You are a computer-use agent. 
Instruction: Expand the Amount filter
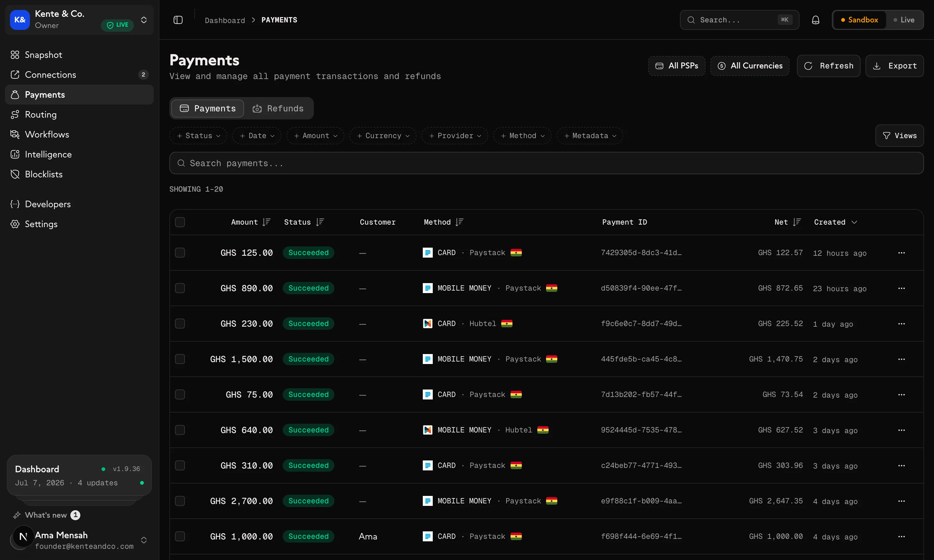tap(315, 136)
